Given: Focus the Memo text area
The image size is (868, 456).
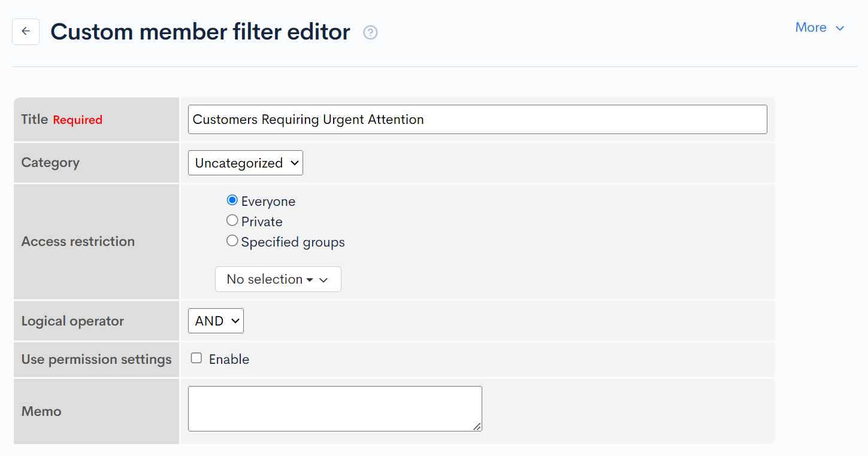Looking at the screenshot, I should (334, 408).
